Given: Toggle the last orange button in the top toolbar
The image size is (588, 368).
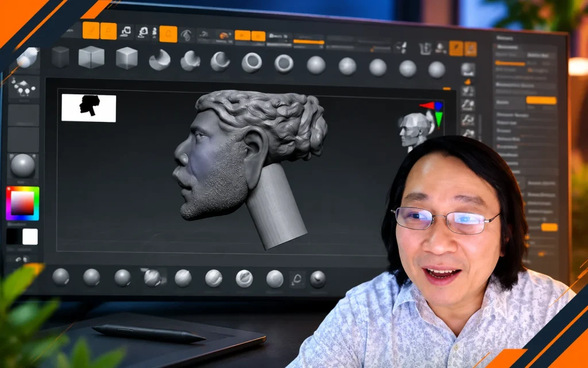Looking at the screenshot, I should click(x=471, y=49).
